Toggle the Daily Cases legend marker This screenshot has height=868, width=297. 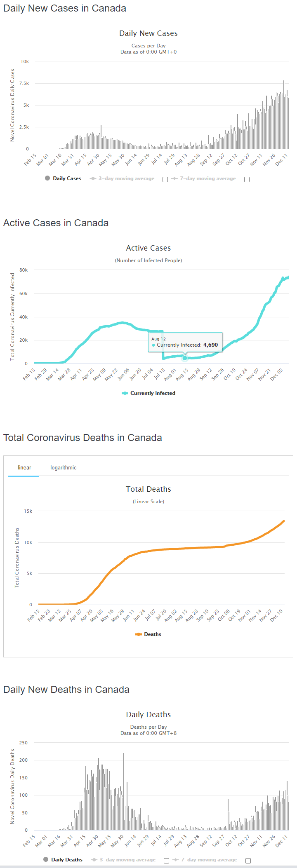tap(47, 178)
